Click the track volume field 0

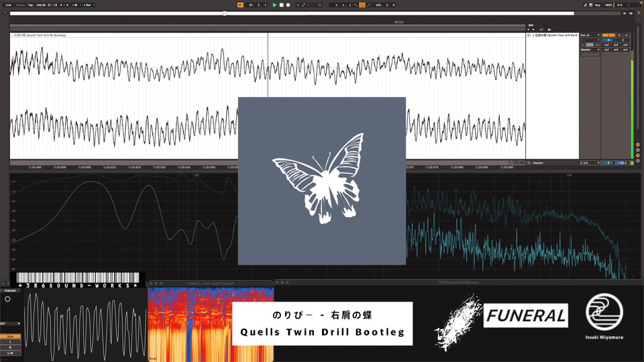click(x=608, y=40)
